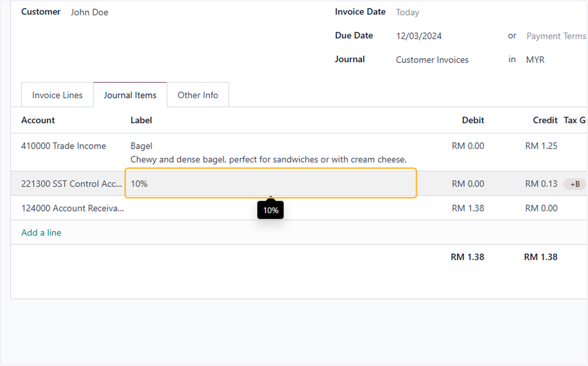The width and height of the screenshot is (588, 366).
Task: Click the RM 1.25 credit value
Action: (541, 146)
